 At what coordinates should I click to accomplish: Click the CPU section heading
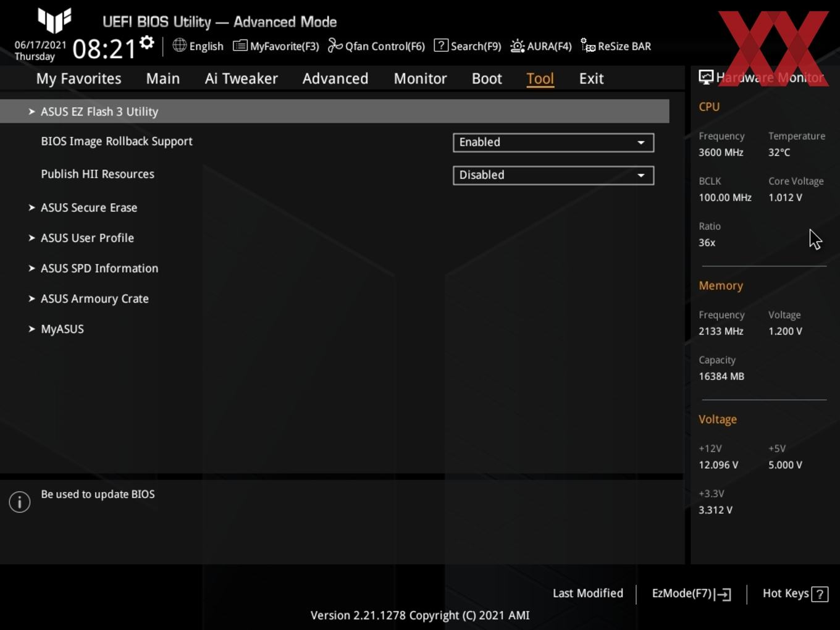click(x=709, y=106)
